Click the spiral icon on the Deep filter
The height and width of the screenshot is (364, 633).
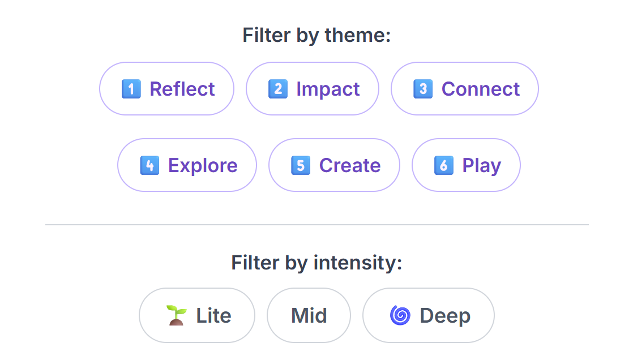400,315
